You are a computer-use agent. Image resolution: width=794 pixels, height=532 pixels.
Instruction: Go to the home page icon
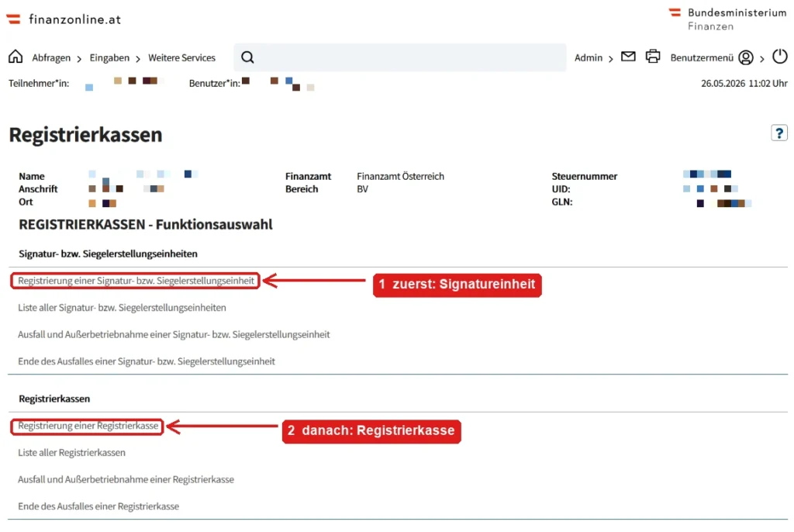[x=16, y=57]
